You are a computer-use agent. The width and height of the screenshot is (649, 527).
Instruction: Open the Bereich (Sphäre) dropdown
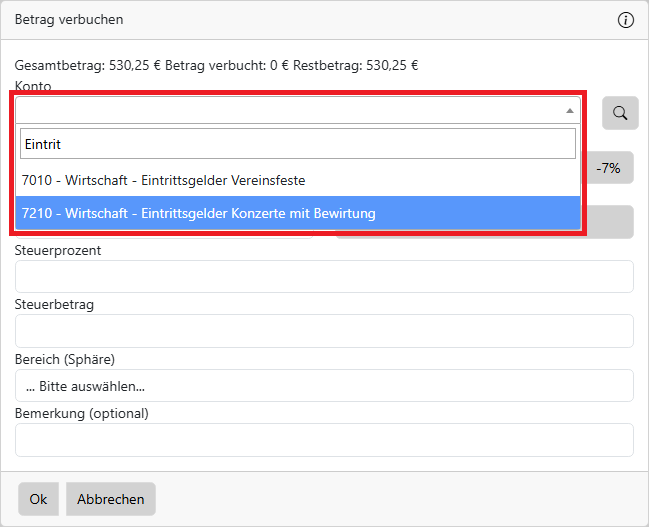click(x=324, y=386)
